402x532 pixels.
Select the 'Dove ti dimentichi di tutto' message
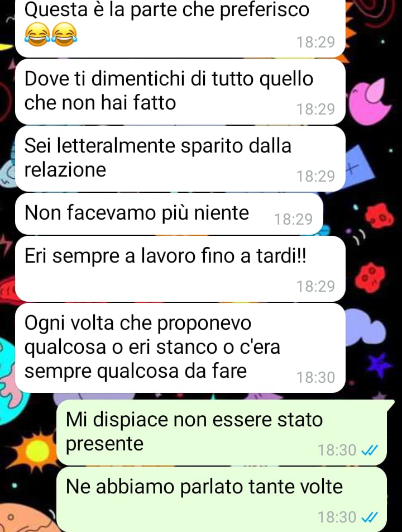coord(180,92)
